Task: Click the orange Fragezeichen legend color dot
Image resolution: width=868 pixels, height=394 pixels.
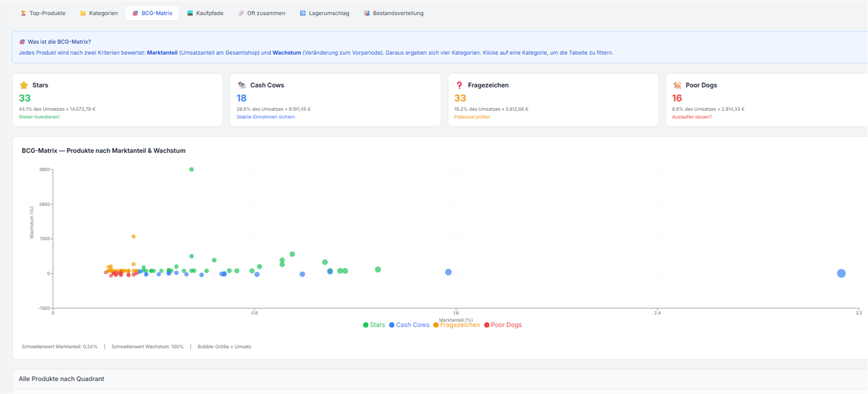Action: tap(436, 325)
